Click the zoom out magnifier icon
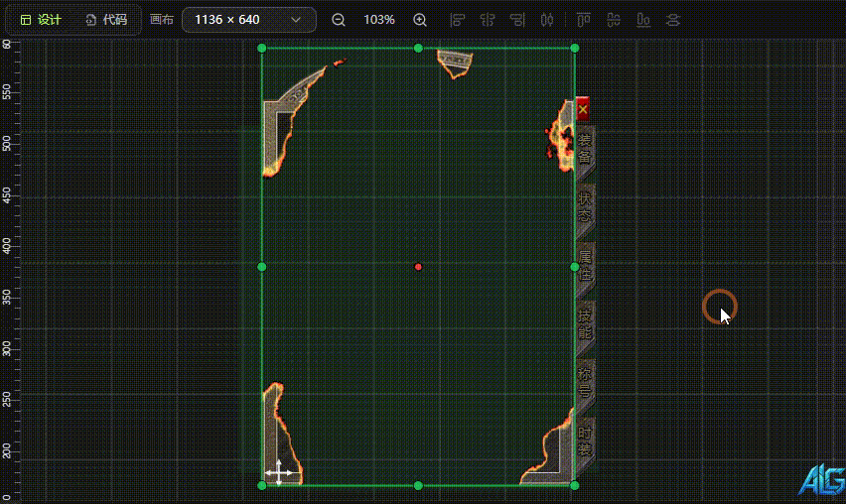 coord(339,20)
